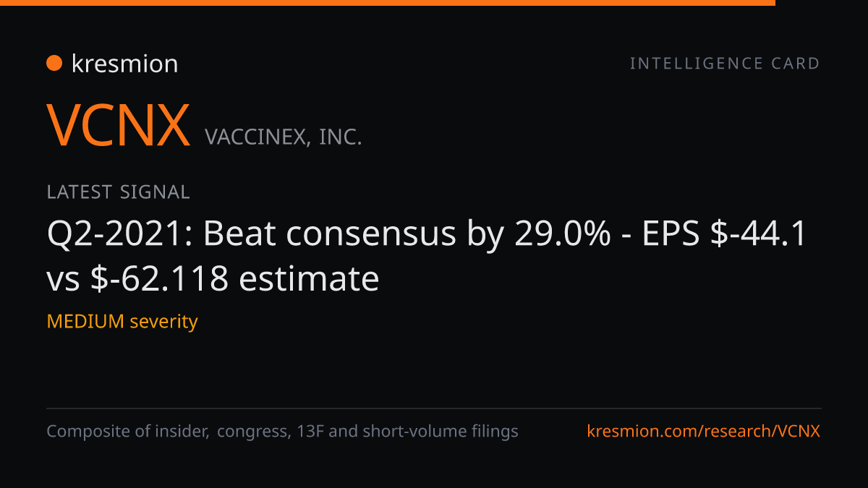Click the kresmion brand name
The image size is (868, 488).
click(x=124, y=64)
